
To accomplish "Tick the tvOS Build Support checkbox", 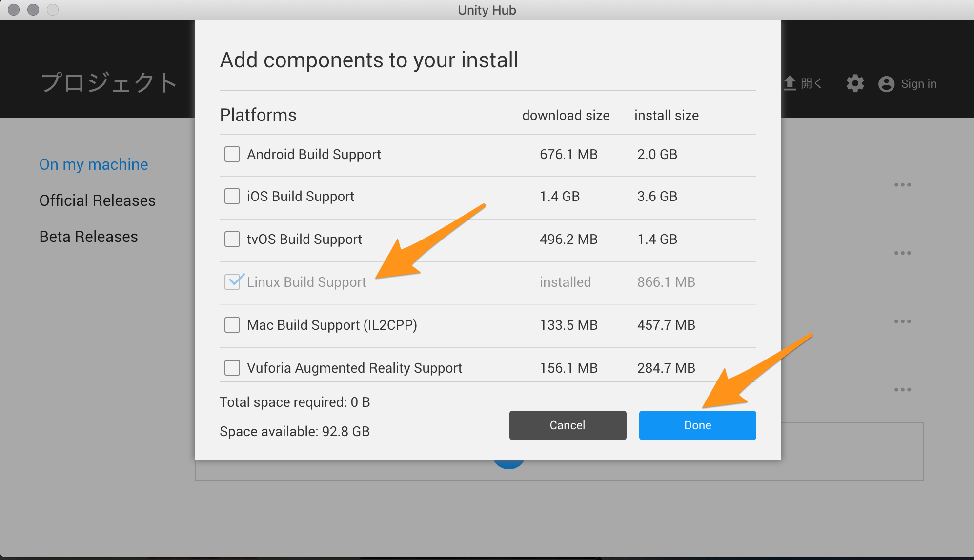I will click(x=232, y=239).
